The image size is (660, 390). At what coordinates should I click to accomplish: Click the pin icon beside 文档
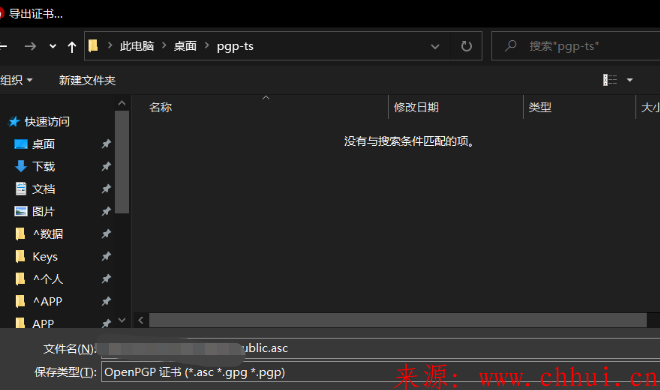[106, 189]
